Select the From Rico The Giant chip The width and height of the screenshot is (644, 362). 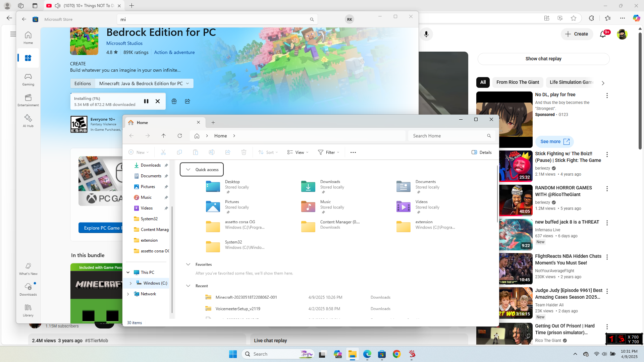point(518,82)
